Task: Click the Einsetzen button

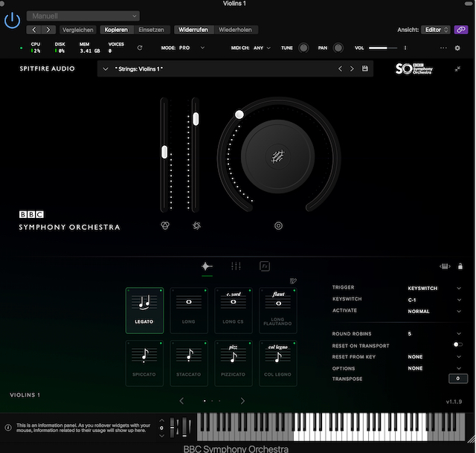Action: click(151, 30)
